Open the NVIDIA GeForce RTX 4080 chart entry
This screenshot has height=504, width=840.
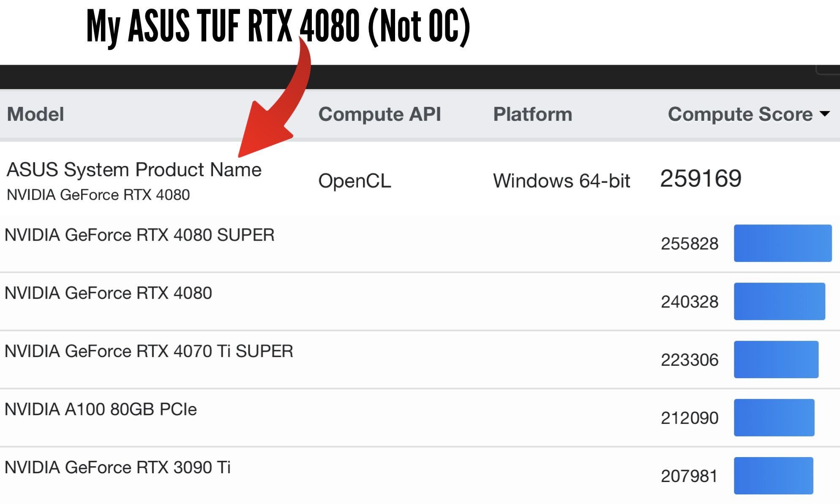point(108,293)
